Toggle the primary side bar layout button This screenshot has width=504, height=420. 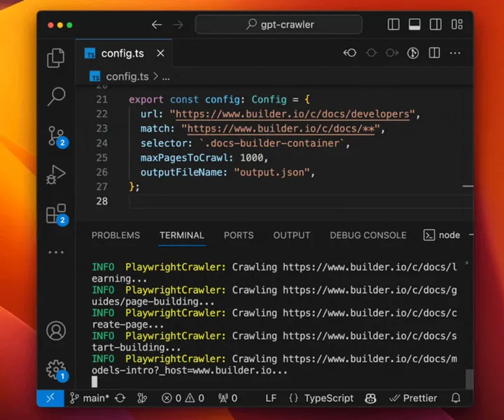pos(393,24)
